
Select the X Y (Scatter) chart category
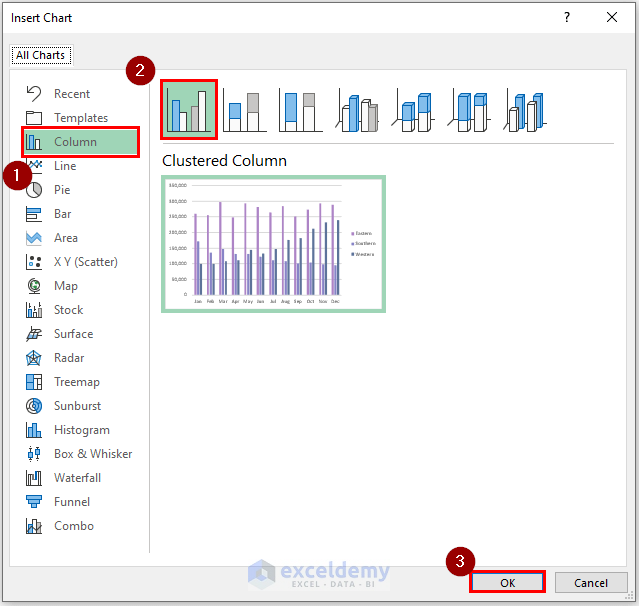[x=81, y=262]
